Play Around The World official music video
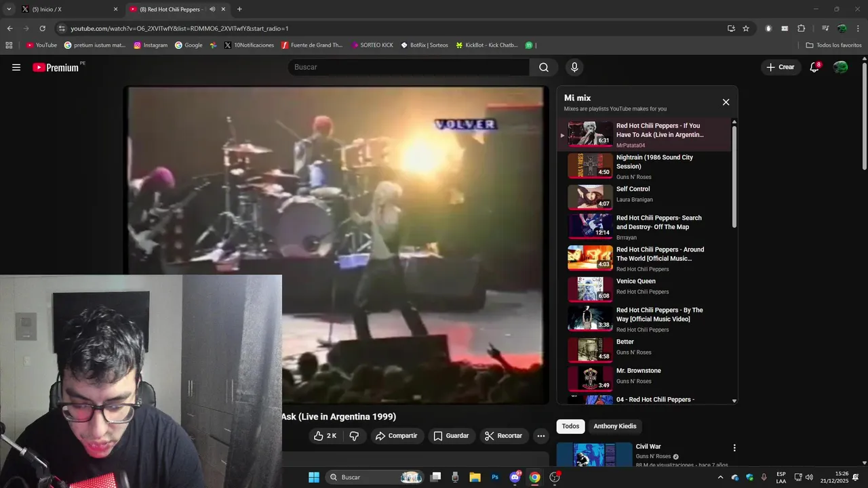Screen dimensions: 868x488 point(644,258)
